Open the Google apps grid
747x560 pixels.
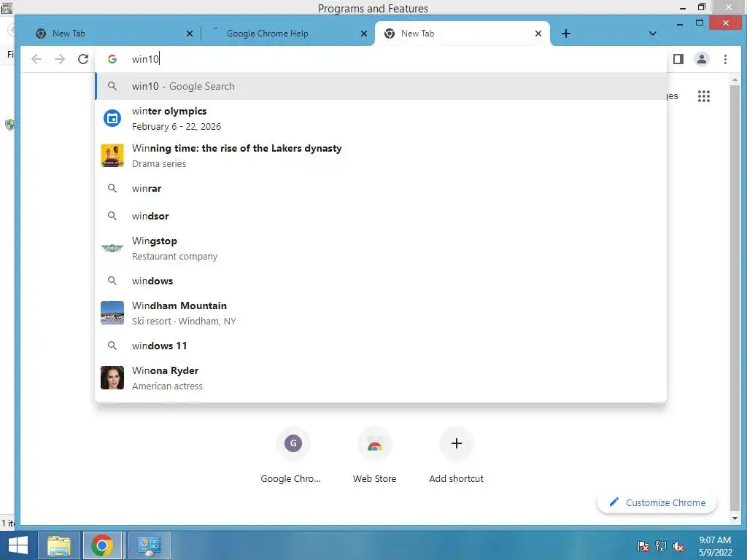704,96
